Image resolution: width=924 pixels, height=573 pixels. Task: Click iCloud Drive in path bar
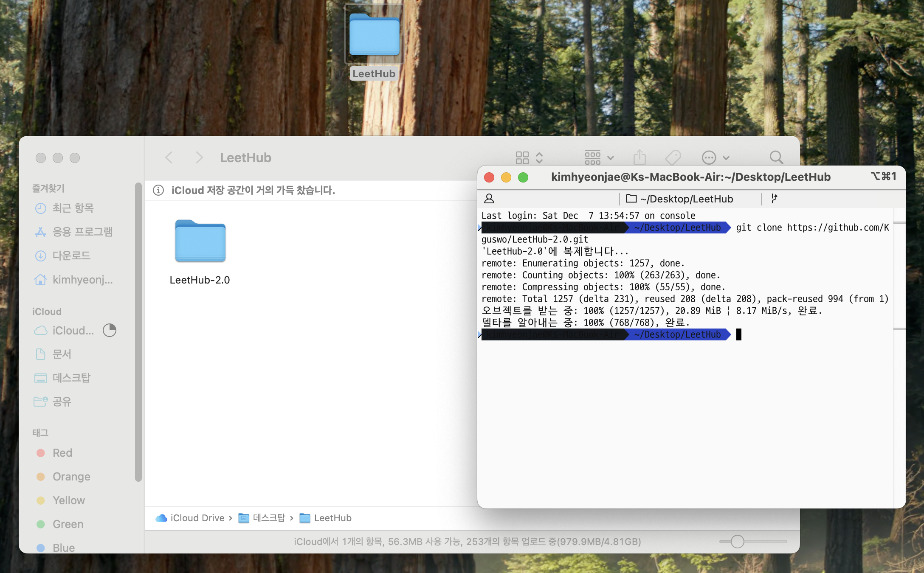pos(197,518)
